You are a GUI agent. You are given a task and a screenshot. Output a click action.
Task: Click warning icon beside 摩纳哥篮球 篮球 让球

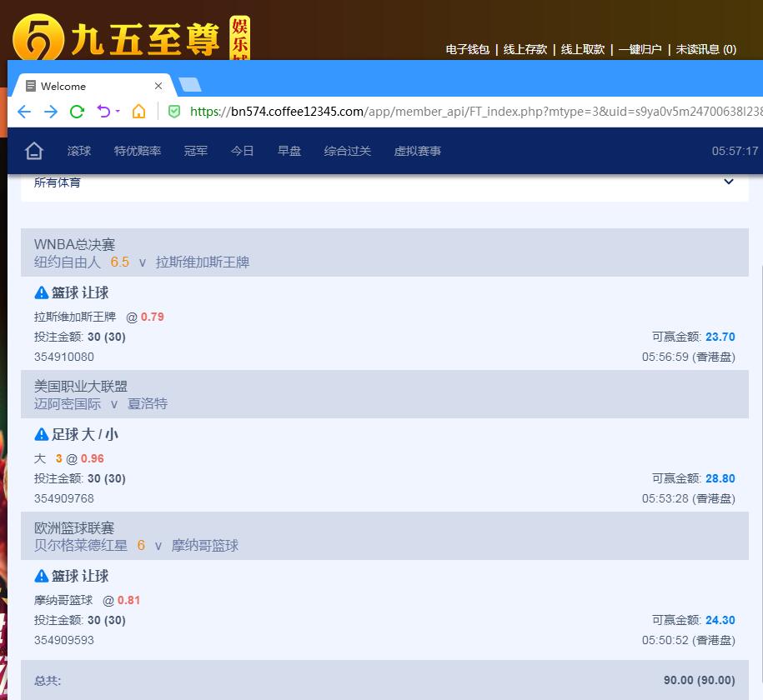[42, 576]
